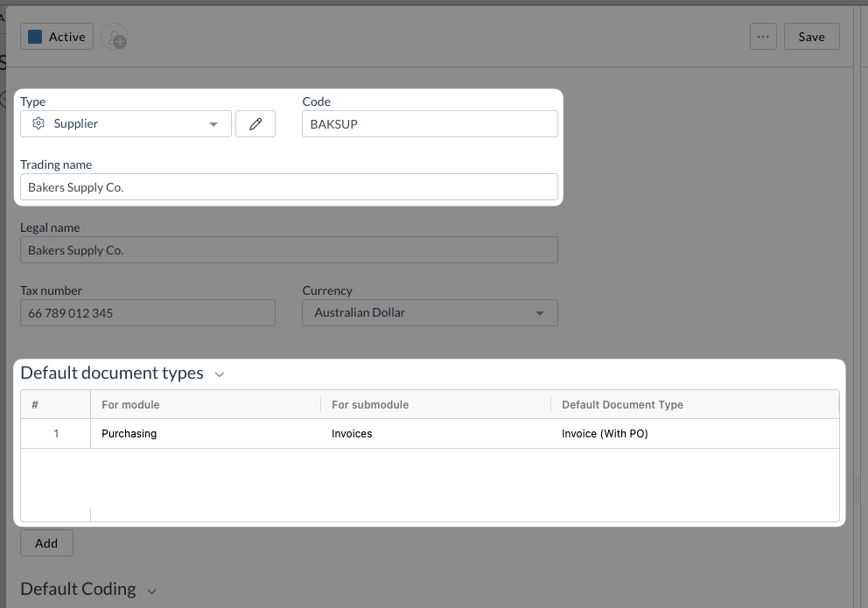Click the Active status button
The height and width of the screenshot is (608, 868).
point(57,37)
